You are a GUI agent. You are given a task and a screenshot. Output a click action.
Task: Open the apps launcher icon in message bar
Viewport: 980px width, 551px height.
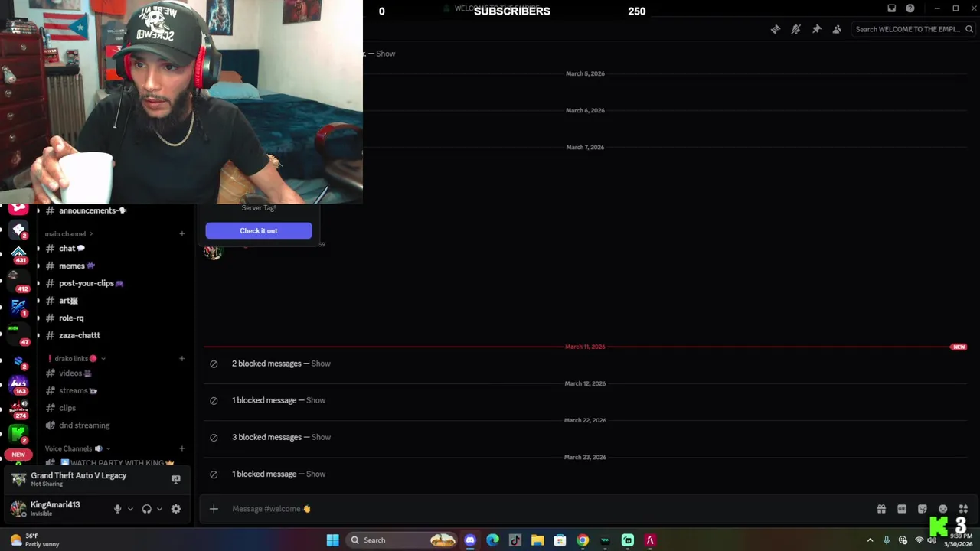(963, 509)
